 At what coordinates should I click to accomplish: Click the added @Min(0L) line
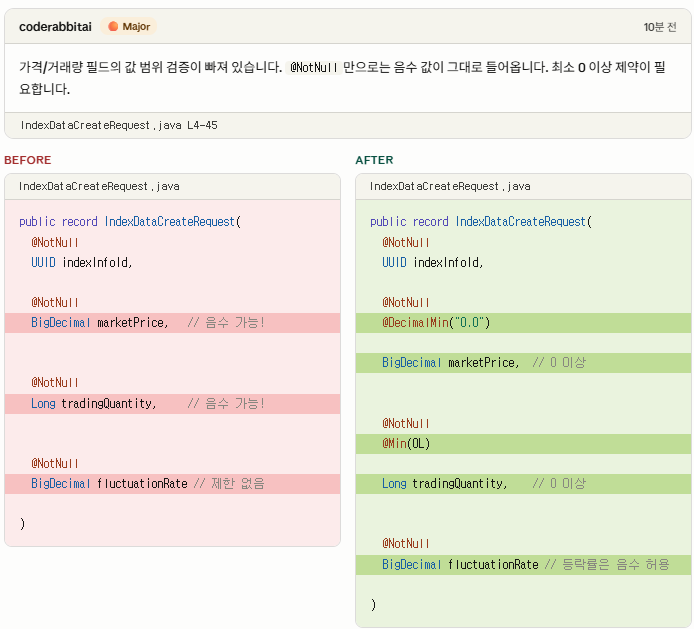tap(523, 444)
